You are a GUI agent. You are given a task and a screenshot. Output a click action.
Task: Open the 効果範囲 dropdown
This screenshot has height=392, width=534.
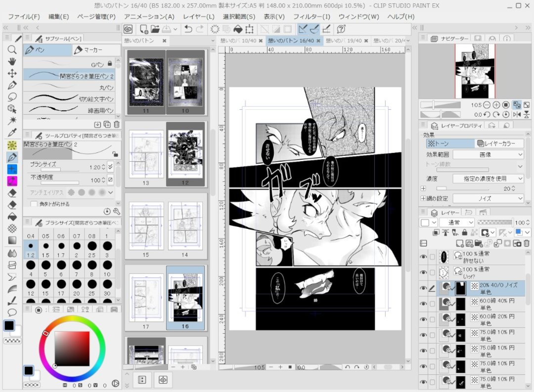[x=488, y=155]
